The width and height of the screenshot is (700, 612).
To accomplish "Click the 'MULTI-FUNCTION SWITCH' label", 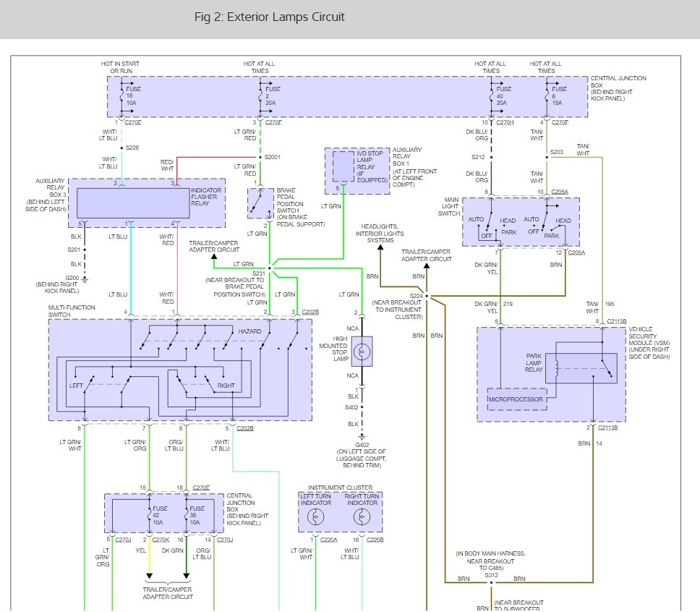I will tap(72, 311).
